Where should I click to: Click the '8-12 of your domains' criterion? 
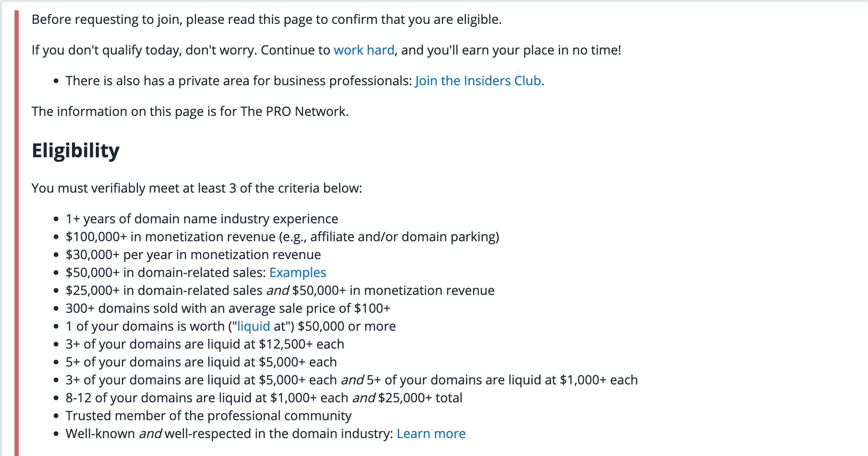pos(264,398)
